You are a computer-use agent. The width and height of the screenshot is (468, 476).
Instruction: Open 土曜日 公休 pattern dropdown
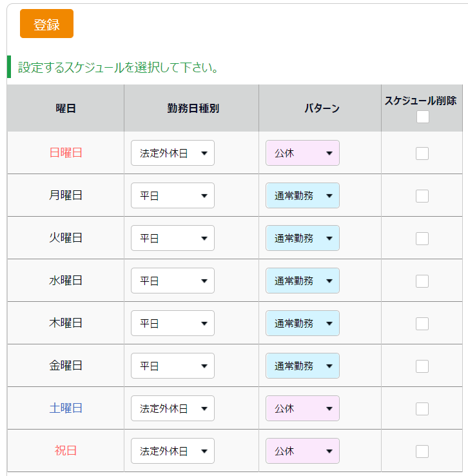point(302,408)
